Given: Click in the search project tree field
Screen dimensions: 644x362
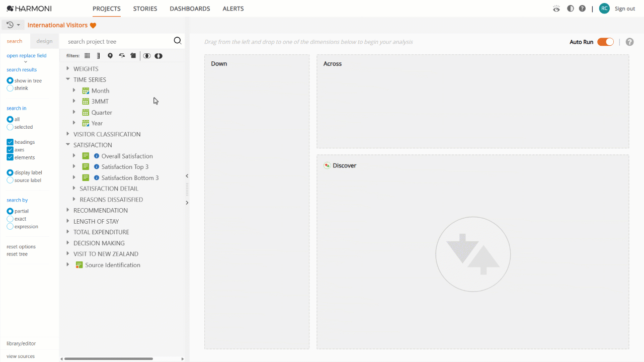Looking at the screenshot, I should coord(119,42).
